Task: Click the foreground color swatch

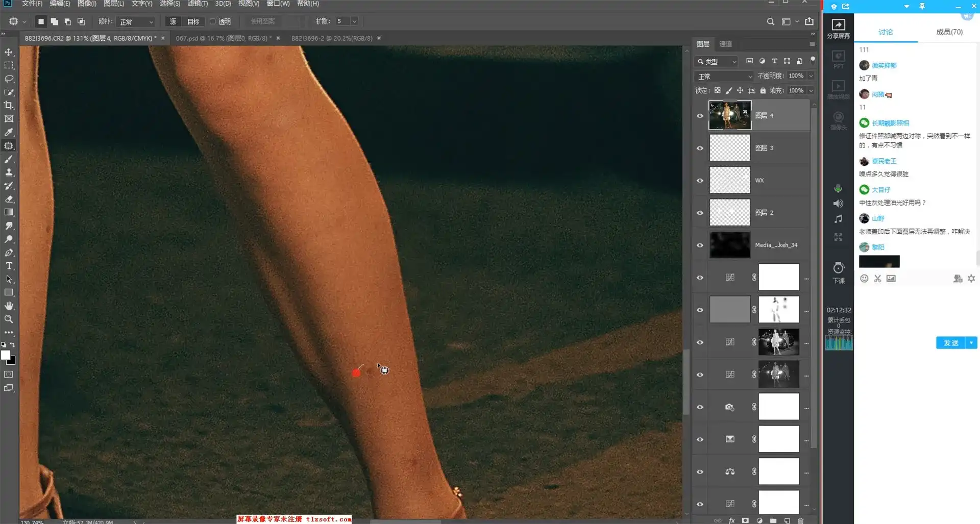Action: (x=6, y=355)
